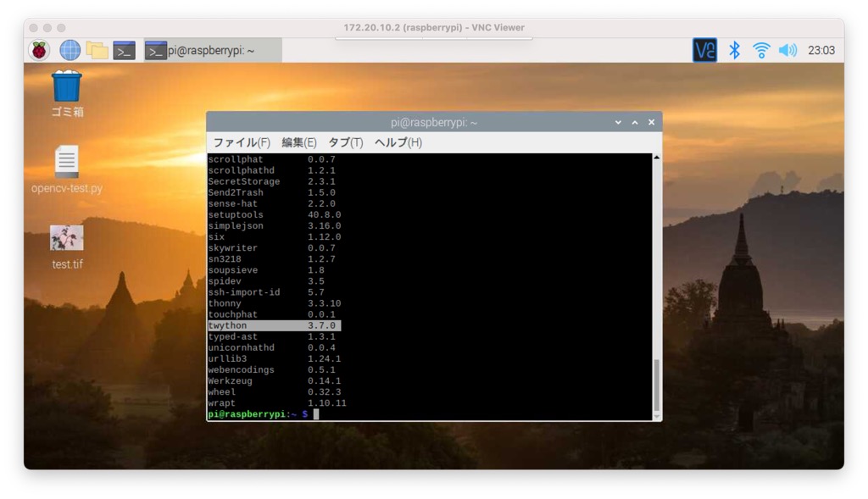Select the opencv-test.py file on desktop
Viewport: 868px width, 499px height.
[x=67, y=162]
